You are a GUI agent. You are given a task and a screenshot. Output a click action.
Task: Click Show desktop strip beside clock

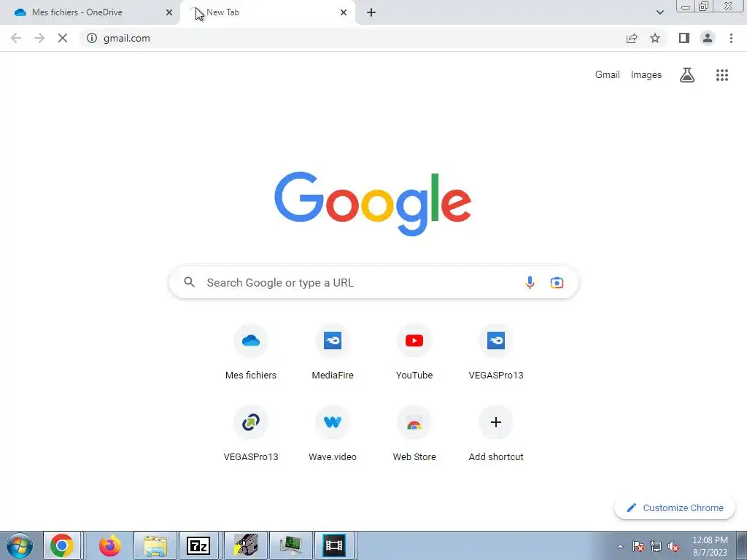coord(742,545)
